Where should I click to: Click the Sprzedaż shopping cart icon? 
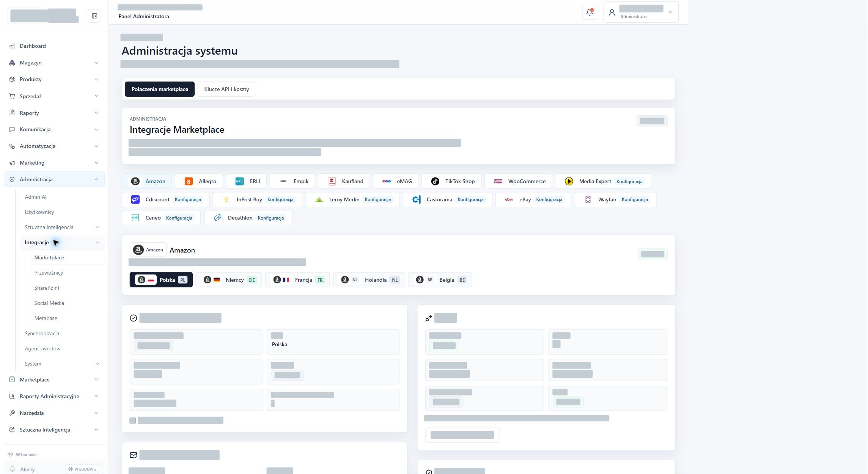pos(12,96)
